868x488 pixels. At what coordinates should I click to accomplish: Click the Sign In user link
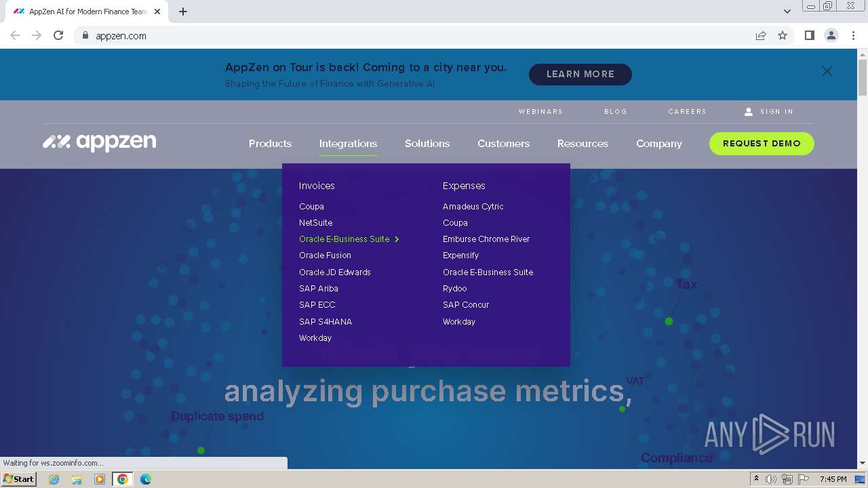tap(769, 111)
